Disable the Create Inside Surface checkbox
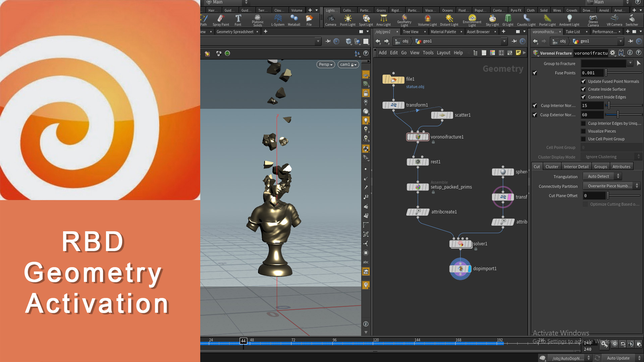 click(x=583, y=89)
